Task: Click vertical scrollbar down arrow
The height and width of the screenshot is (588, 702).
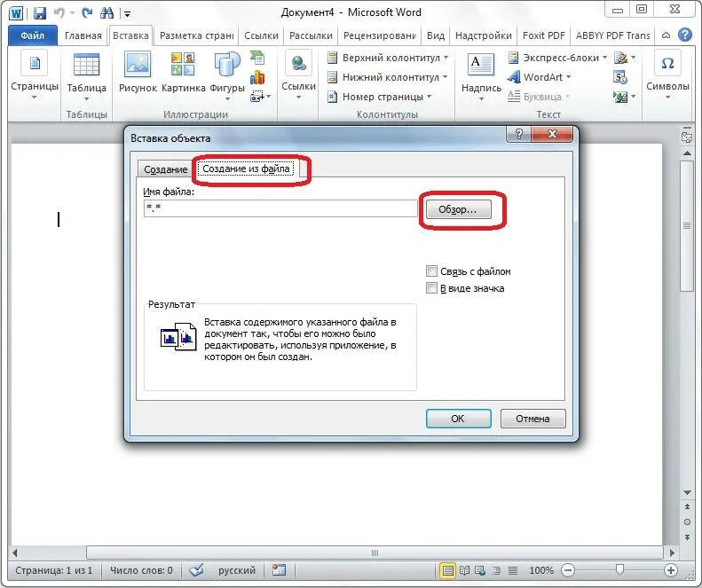Action: (x=687, y=493)
